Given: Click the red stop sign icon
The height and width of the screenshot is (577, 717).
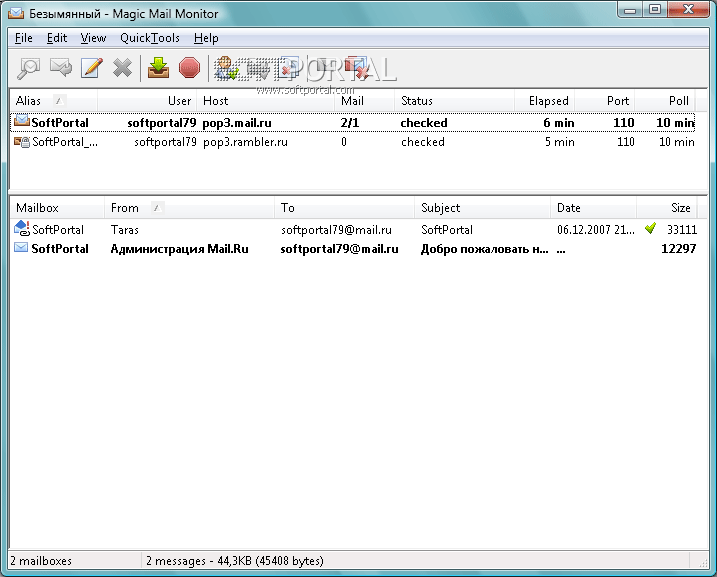Looking at the screenshot, I should click(x=189, y=68).
